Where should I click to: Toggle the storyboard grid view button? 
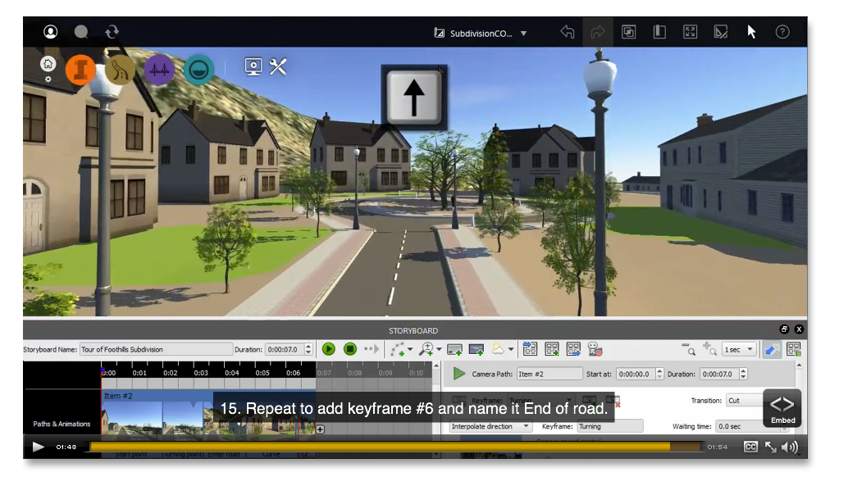793,349
